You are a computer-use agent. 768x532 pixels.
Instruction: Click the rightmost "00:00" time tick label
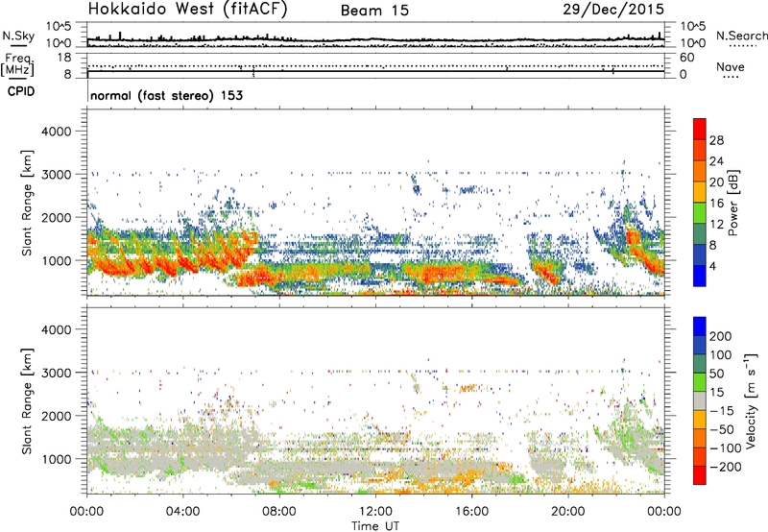[664, 512]
